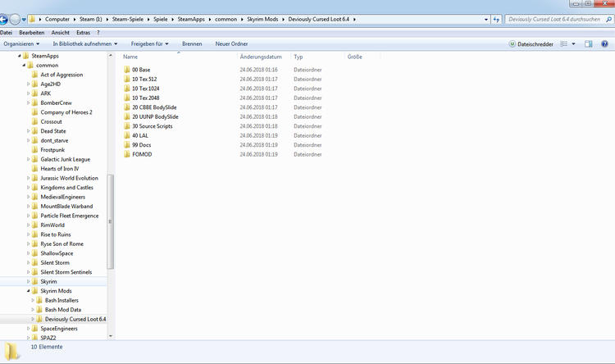The height and width of the screenshot is (364, 615).
Task: Click the Back navigation arrow
Action: point(2,19)
